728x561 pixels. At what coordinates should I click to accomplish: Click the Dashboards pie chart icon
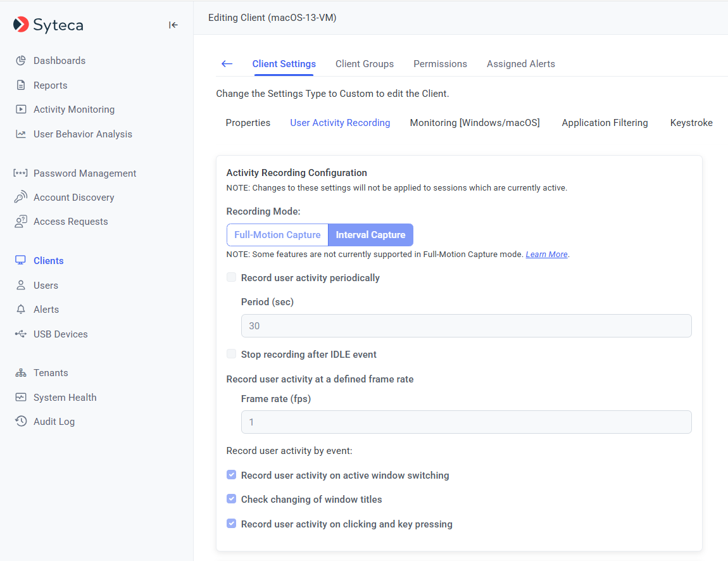coord(21,61)
